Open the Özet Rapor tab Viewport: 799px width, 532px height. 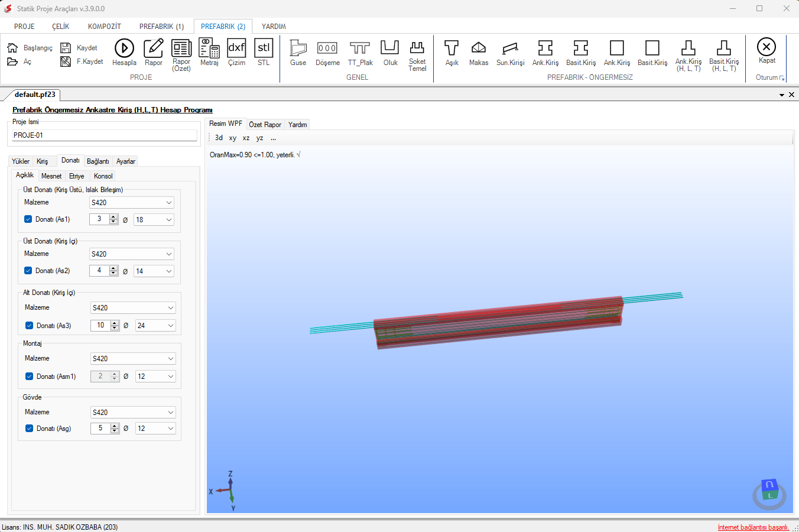coord(265,125)
